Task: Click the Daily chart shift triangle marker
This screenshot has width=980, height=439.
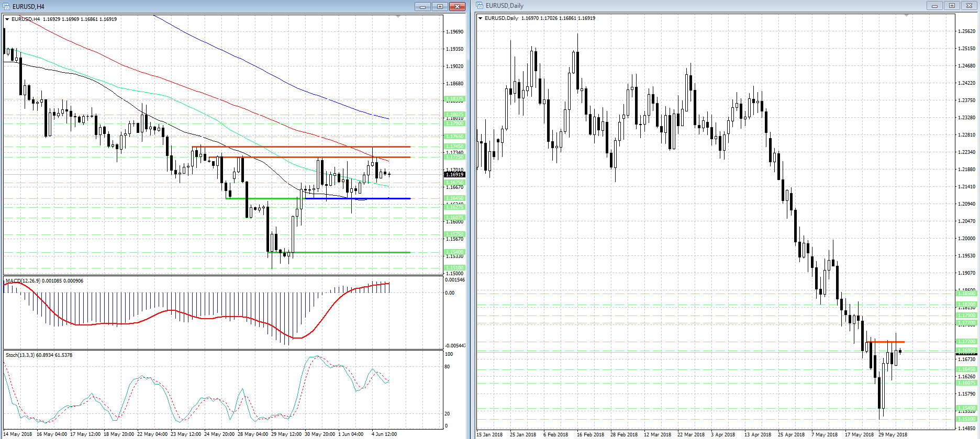Action: tap(906, 16)
